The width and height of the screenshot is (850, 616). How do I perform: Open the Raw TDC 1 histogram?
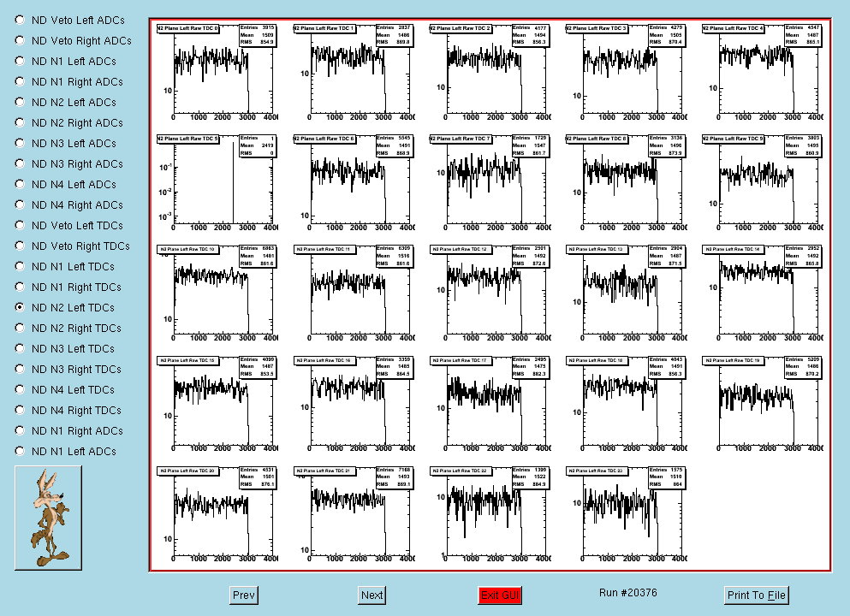click(x=354, y=72)
